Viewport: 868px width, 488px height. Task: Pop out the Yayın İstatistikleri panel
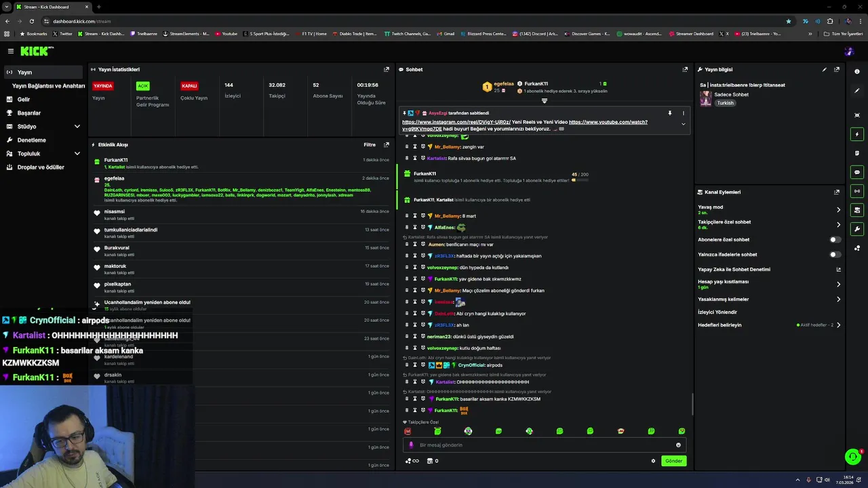point(387,69)
